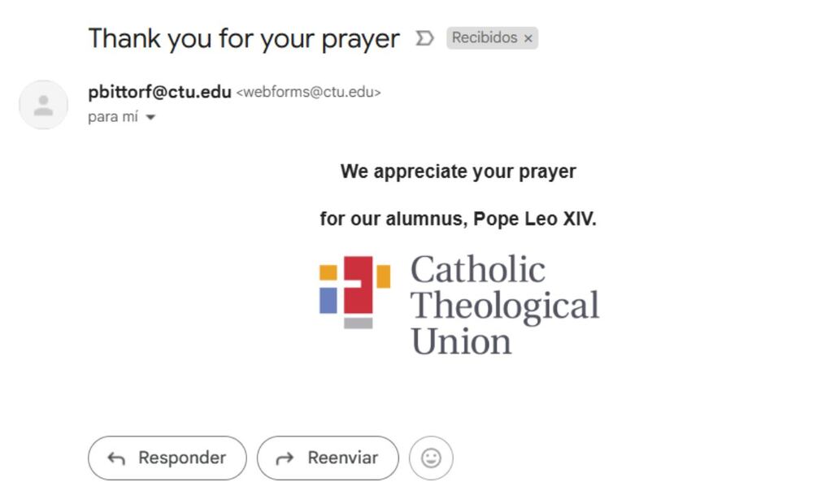The image size is (817, 504).
Task: Click the email subject 'Thank you for your prayer'
Action: (x=244, y=38)
